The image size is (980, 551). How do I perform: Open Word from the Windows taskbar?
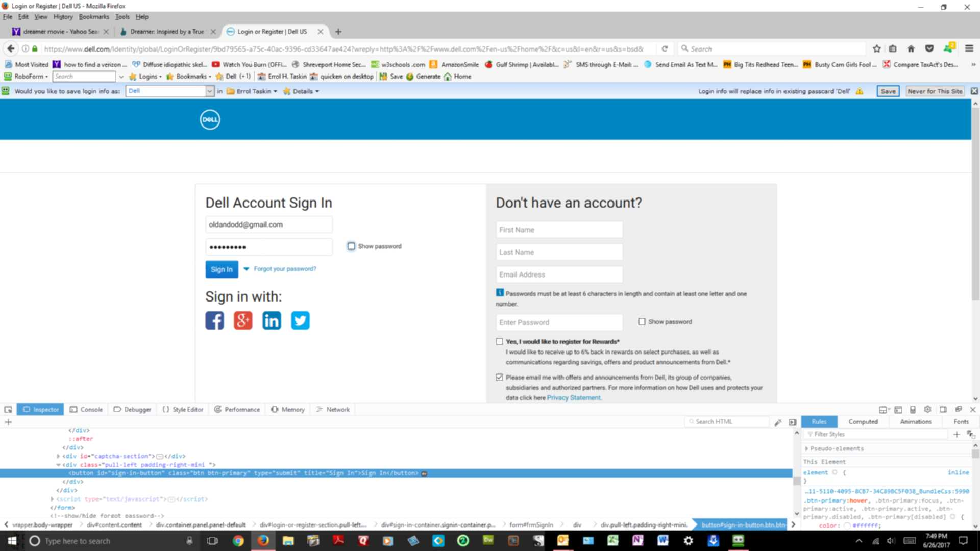663,540
